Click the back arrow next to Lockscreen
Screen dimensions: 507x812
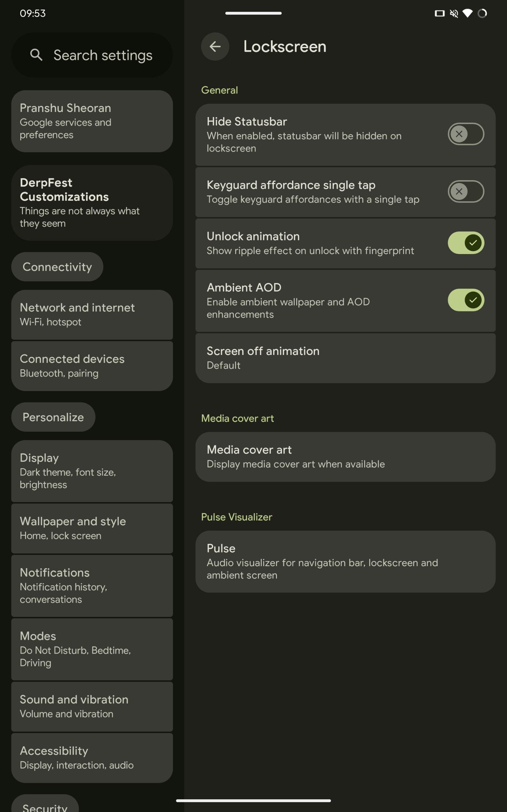[215, 47]
